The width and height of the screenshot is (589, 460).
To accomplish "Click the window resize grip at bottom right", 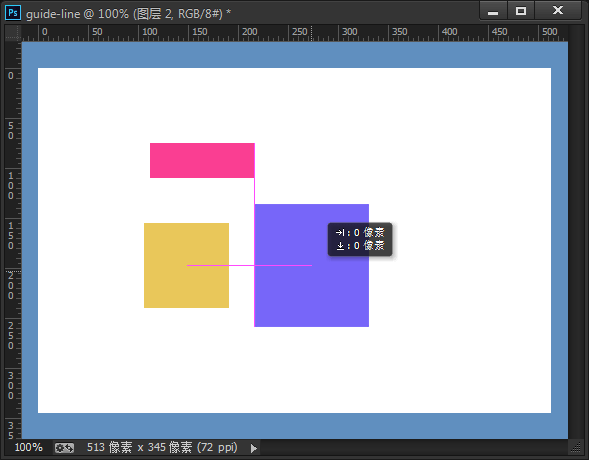I will click(575, 447).
